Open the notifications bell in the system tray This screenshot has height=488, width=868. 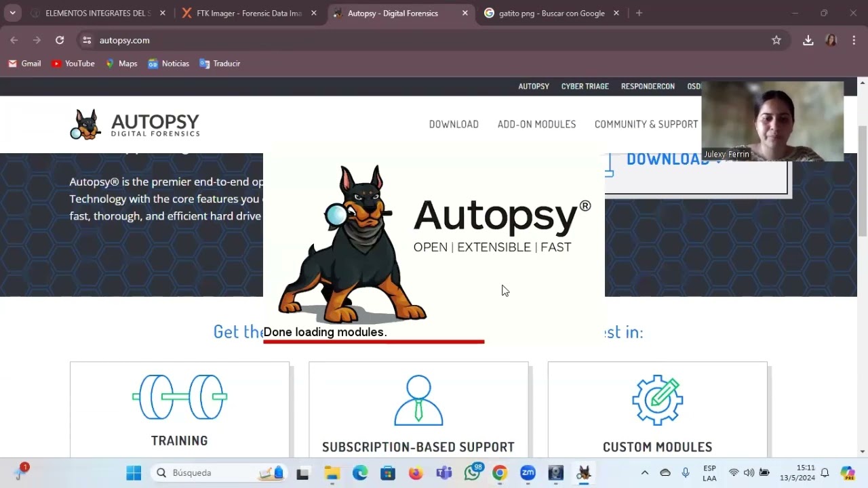(825, 472)
